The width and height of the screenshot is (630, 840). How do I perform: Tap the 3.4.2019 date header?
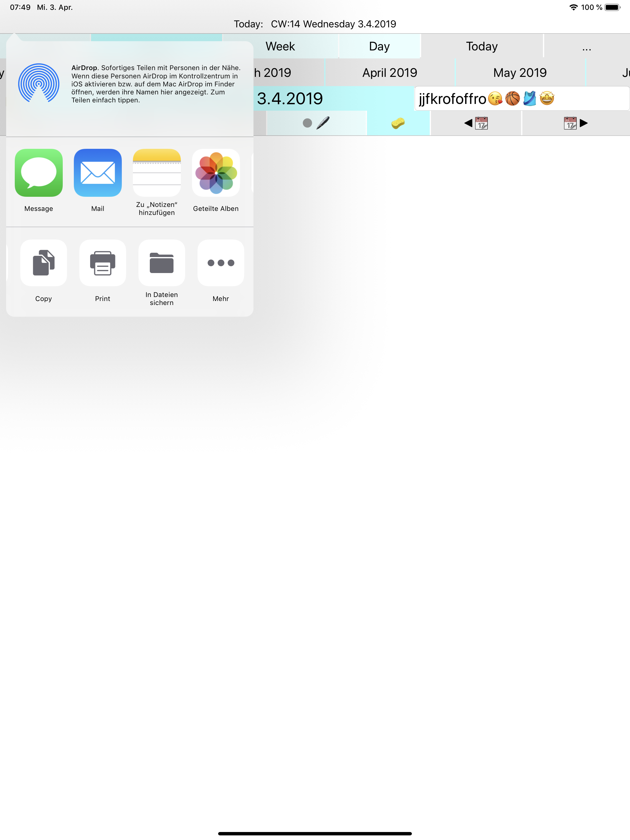pyautogui.click(x=290, y=99)
